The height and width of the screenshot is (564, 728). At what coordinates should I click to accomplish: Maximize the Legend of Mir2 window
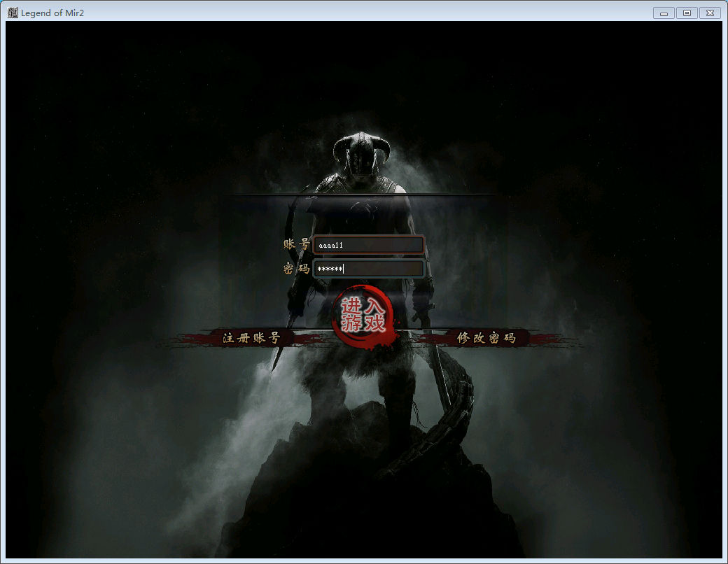[x=687, y=13]
